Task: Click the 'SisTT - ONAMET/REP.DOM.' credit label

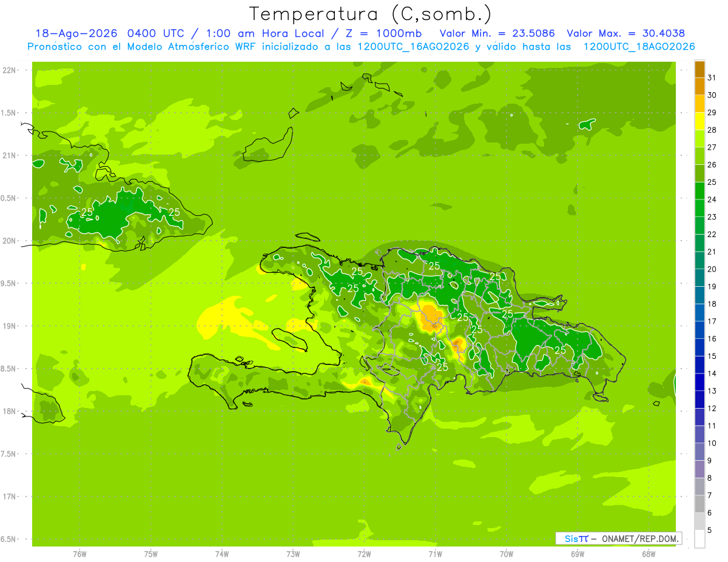Action: coord(618,538)
